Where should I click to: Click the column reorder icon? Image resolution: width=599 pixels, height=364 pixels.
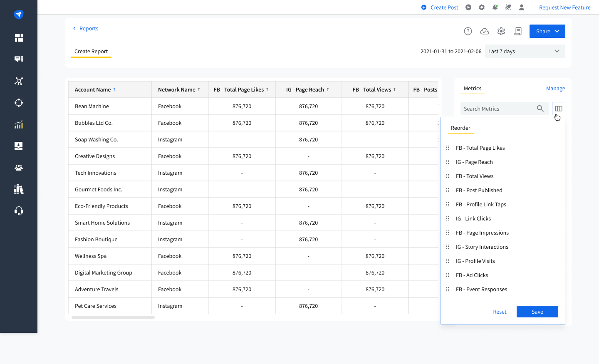pos(559,109)
